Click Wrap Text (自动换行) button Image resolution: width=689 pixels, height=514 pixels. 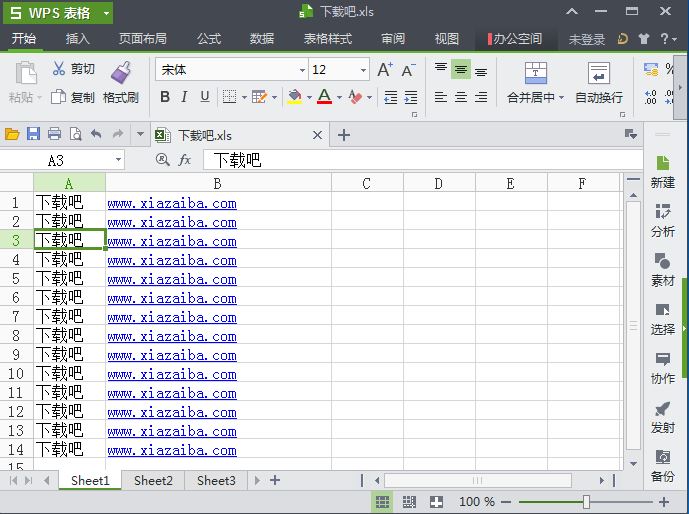(599, 83)
